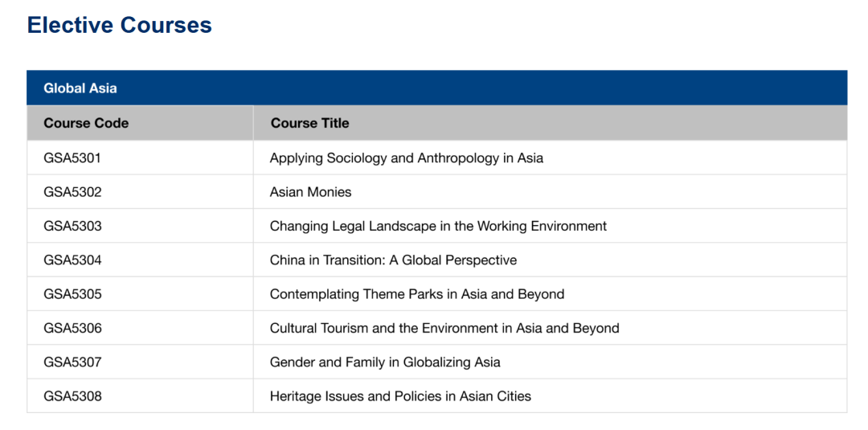Image resolution: width=868 pixels, height=430 pixels.
Task: Select course code GSA5303
Action: point(72,226)
